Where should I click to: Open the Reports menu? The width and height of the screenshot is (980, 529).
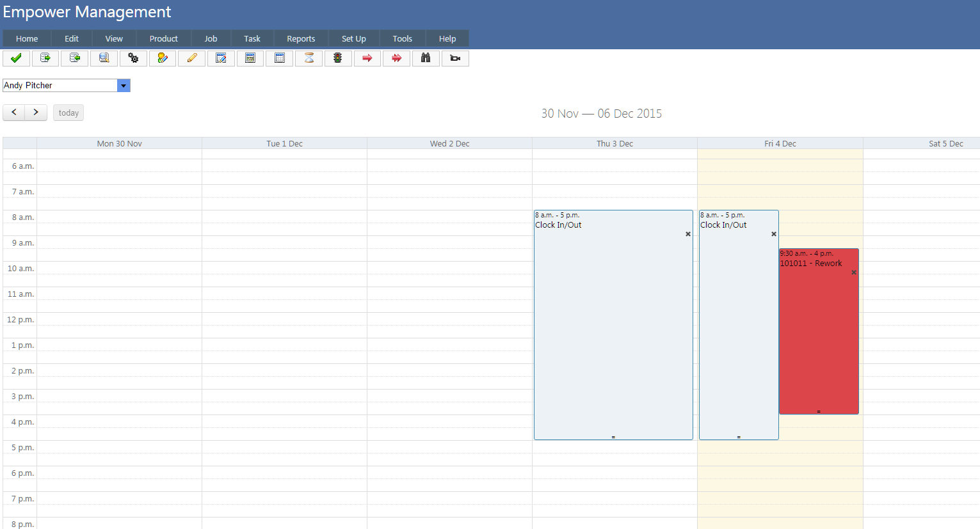301,38
